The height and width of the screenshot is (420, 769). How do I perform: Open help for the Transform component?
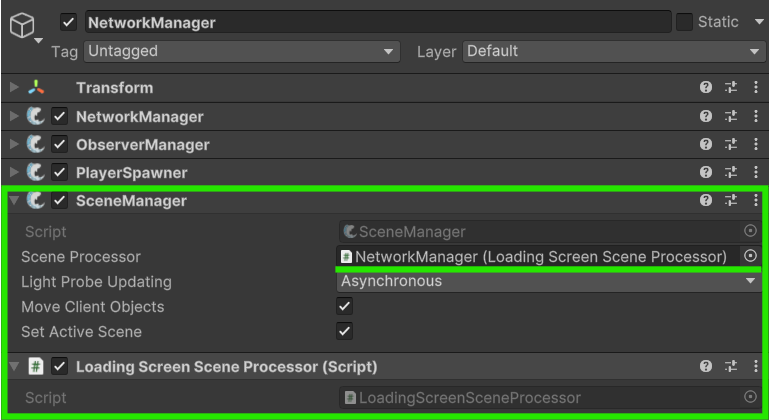coord(706,88)
